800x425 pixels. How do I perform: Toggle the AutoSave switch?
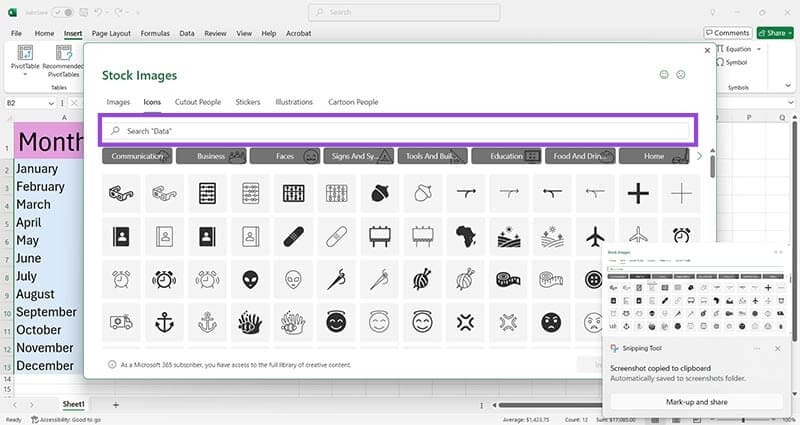[x=64, y=12]
